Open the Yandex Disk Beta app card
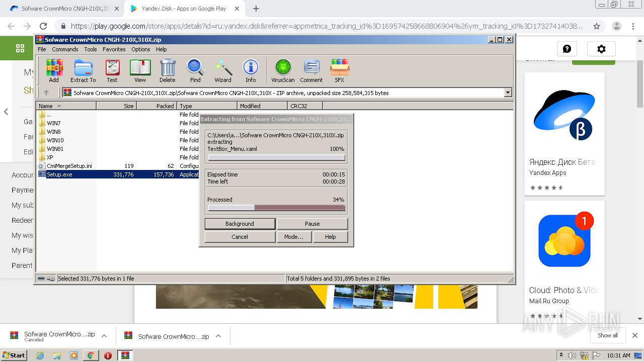 pyautogui.click(x=564, y=134)
